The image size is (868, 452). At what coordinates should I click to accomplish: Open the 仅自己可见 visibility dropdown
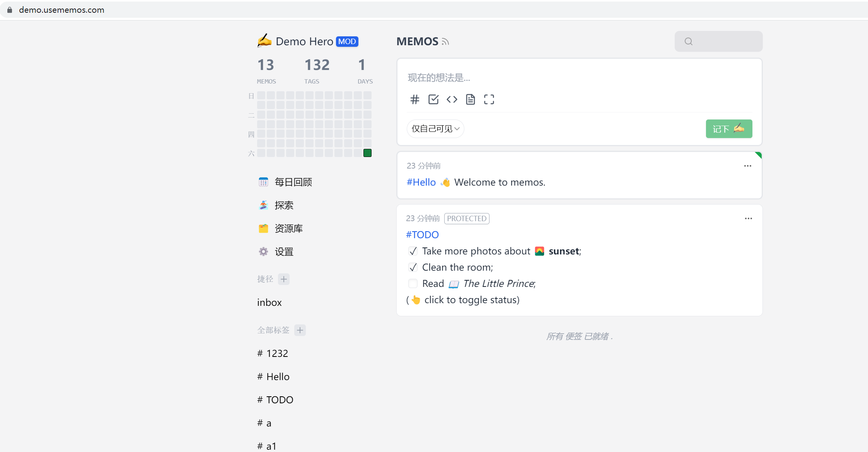click(x=435, y=128)
